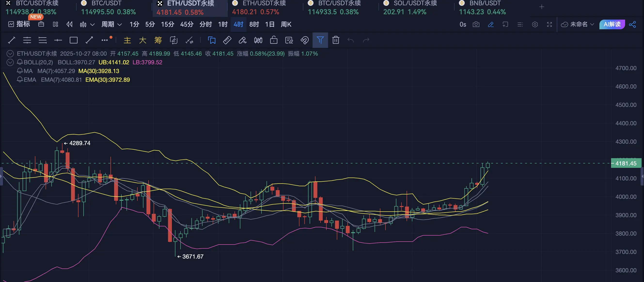
Task: Click the 4181.45 current price label
Action: [626, 163]
